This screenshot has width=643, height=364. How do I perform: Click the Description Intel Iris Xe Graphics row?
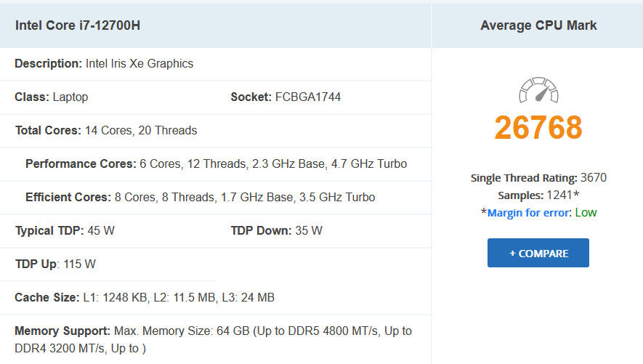click(x=215, y=64)
